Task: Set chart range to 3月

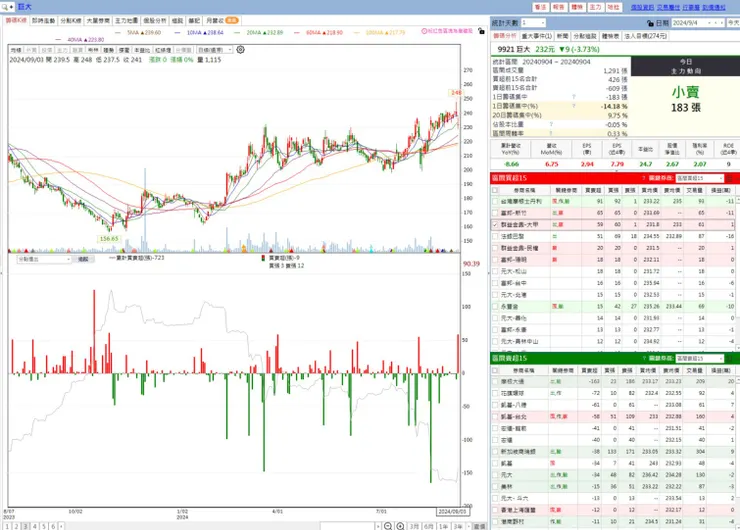Action: (414, 526)
